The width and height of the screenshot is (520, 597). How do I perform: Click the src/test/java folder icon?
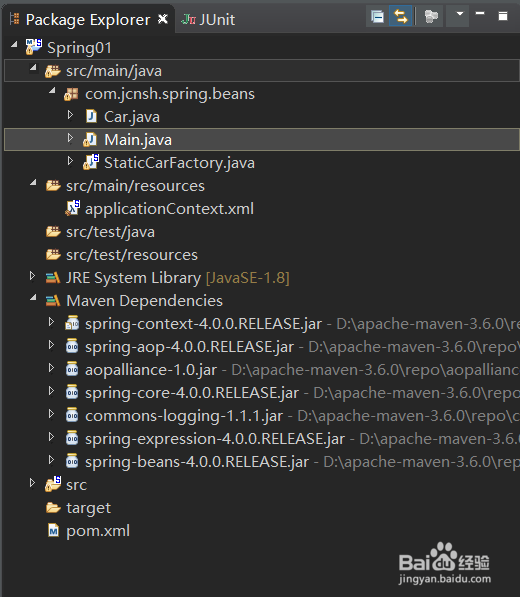click(53, 231)
